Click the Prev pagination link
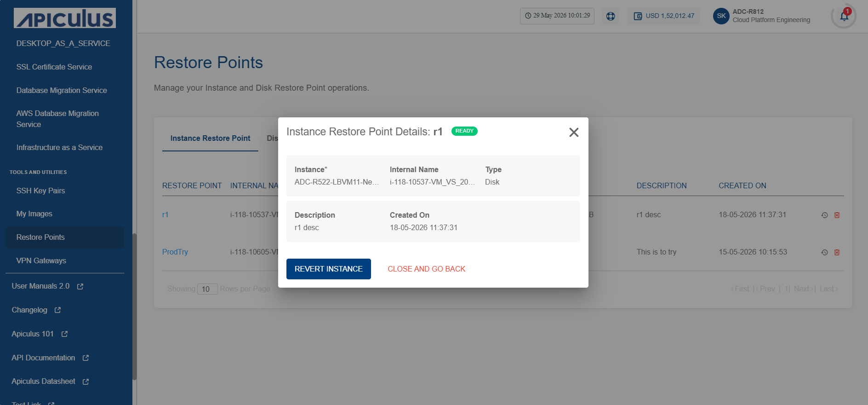The image size is (868, 405). pos(766,289)
